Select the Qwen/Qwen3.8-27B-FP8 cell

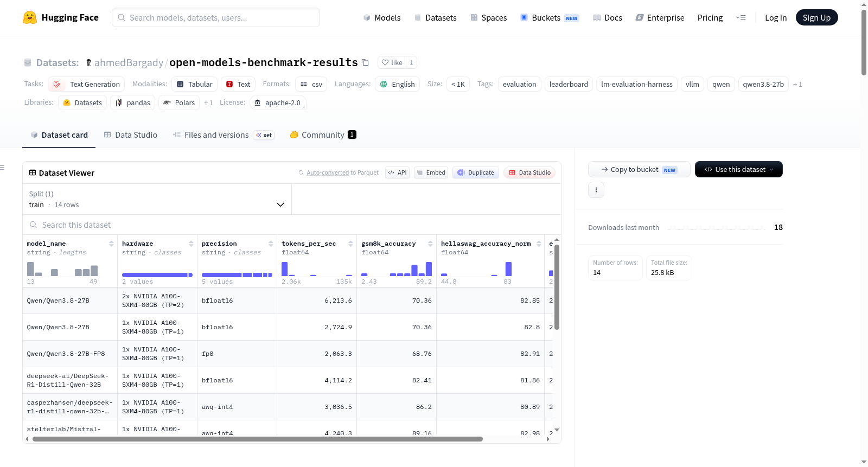(70, 354)
